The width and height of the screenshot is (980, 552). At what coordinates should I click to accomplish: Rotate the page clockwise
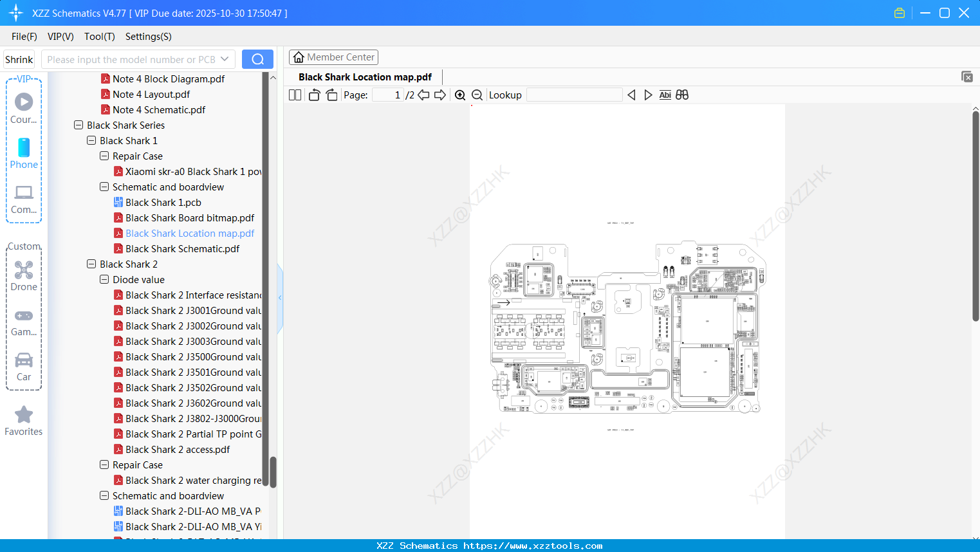coord(331,95)
